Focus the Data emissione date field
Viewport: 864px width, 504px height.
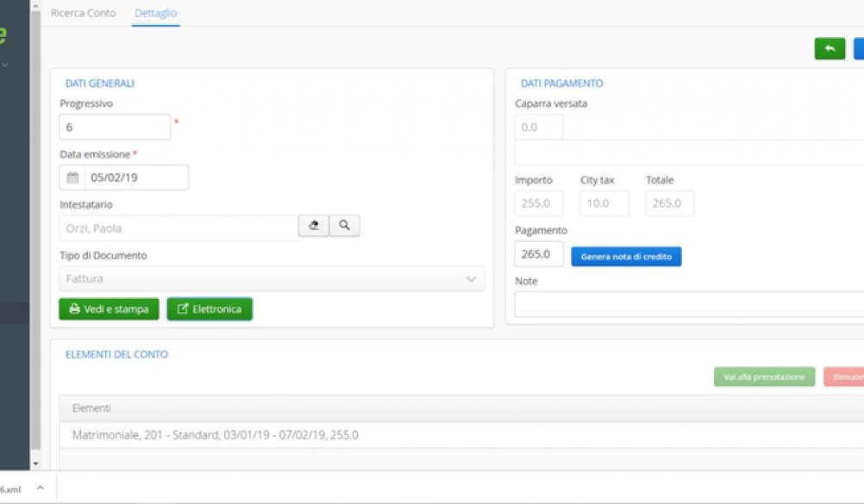click(135, 177)
